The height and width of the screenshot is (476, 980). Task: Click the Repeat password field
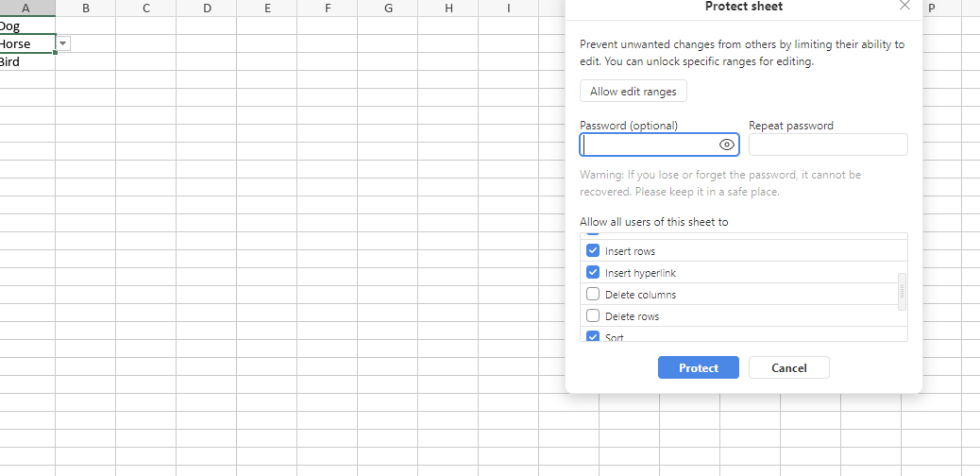(828, 144)
